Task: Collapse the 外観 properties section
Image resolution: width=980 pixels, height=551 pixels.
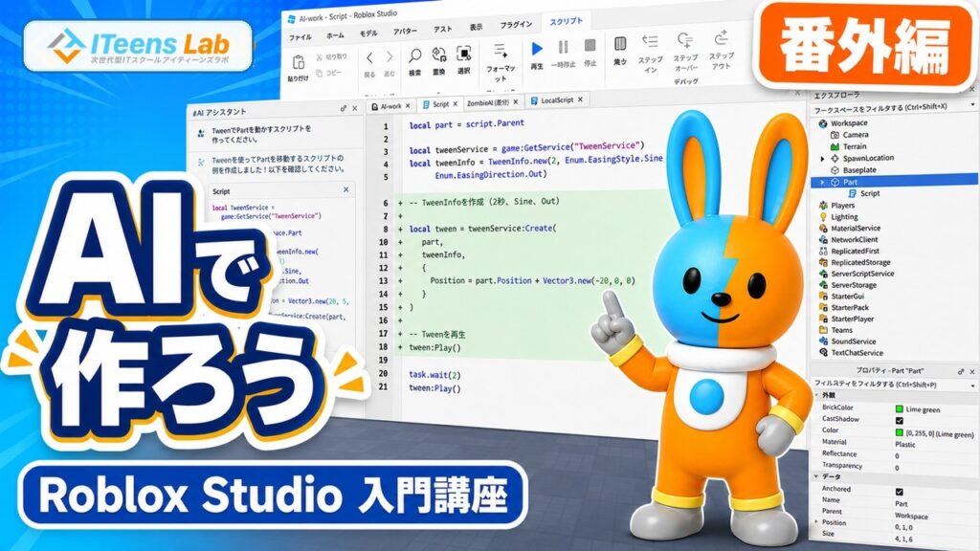Action: click(x=816, y=395)
